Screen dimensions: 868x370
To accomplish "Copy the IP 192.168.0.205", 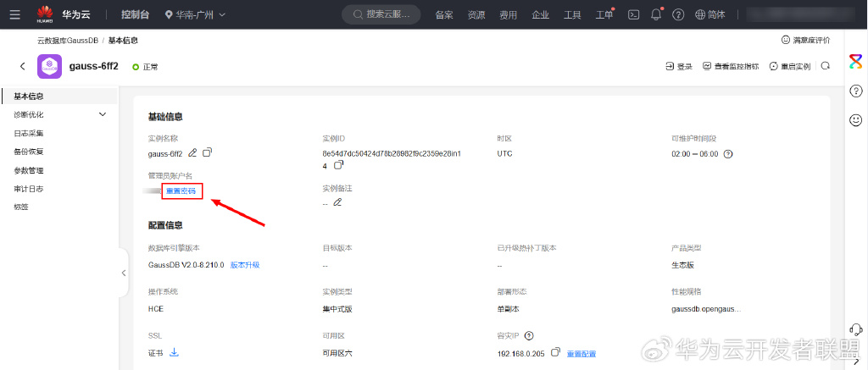I will 555,352.
